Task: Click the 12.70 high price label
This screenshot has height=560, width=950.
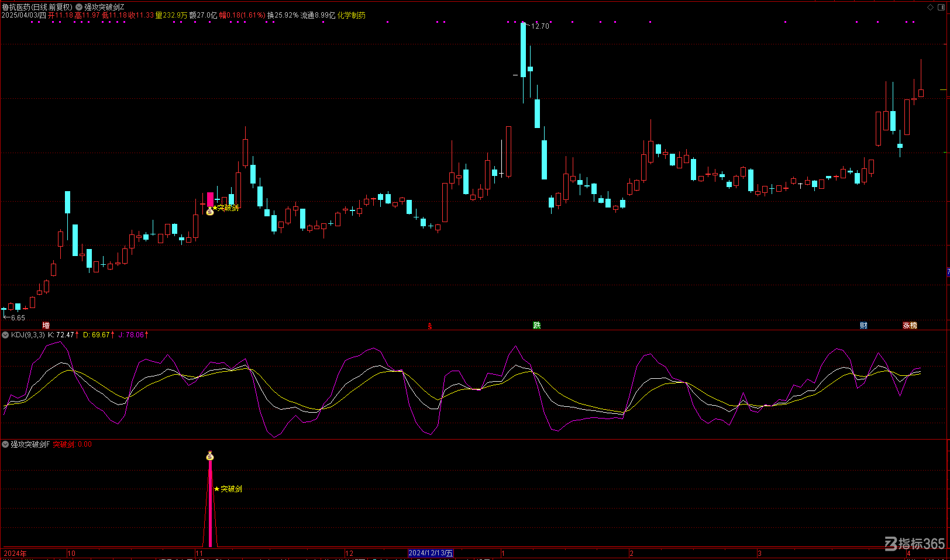Action: 540,26
